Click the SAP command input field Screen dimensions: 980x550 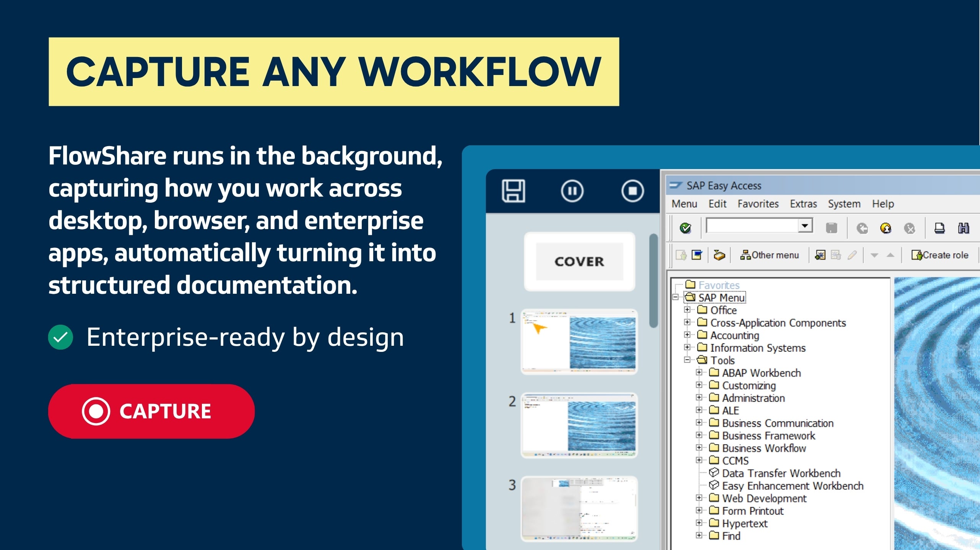click(753, 226)
